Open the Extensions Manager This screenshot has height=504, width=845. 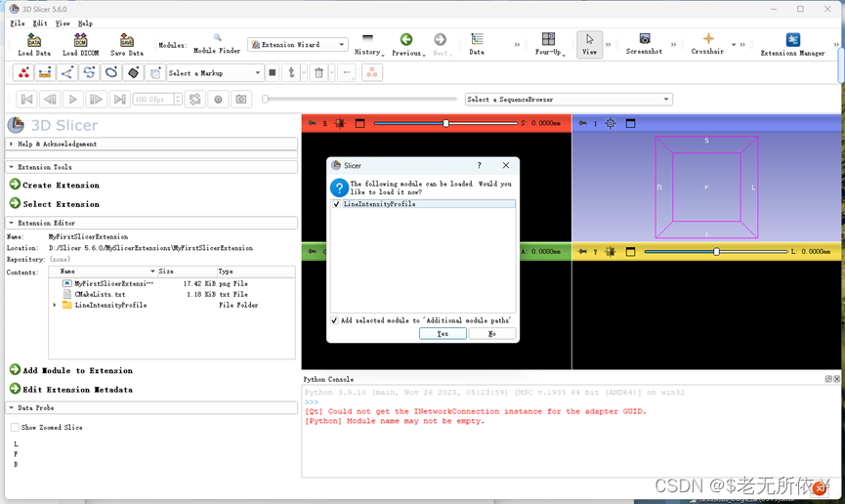coord(792,44)
